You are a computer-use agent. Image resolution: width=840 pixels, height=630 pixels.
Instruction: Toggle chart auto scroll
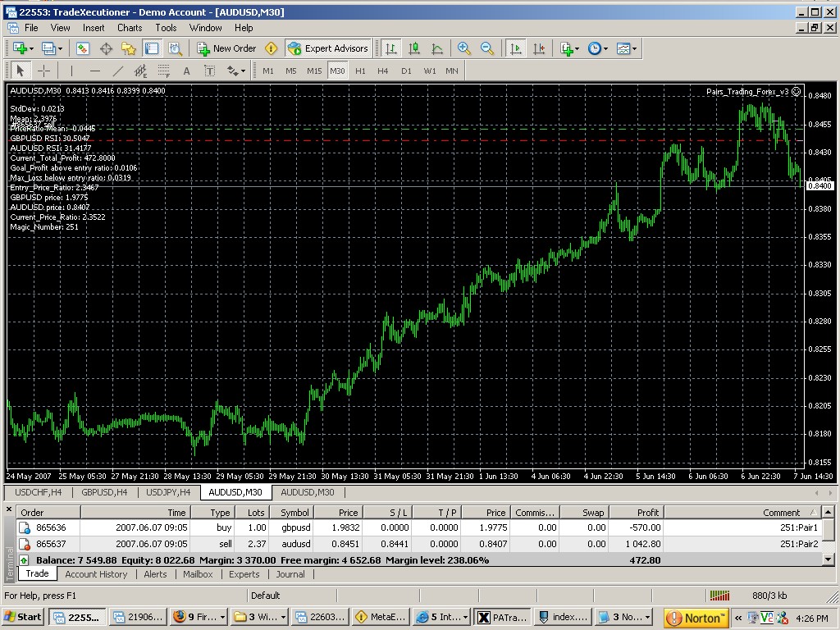pos(515,48)
